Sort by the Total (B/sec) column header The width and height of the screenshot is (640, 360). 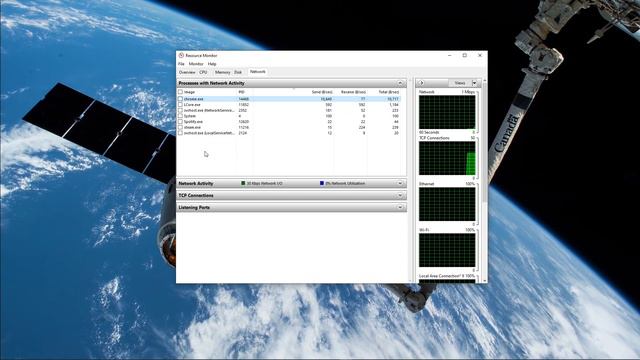[389, 92]
